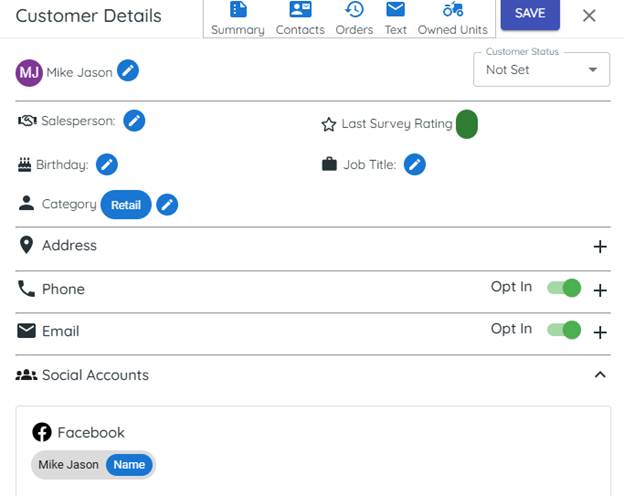Disable the Email Opt In switch
Image resolution: width=624 pixels, height=496 pixels.
pos(564,330)
